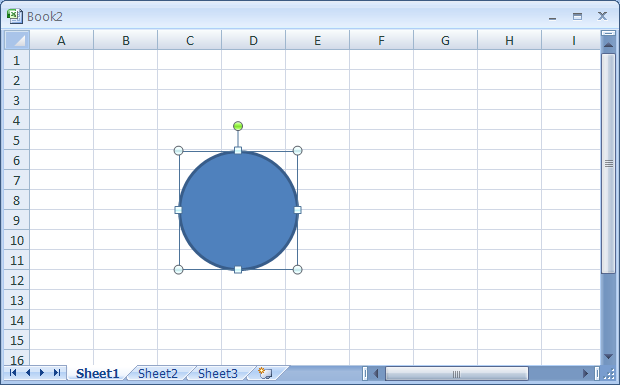This screenshot has width=620, height=385.
Task: Click the bottom middle handle of the circle
Action: [x=238, y=270]
